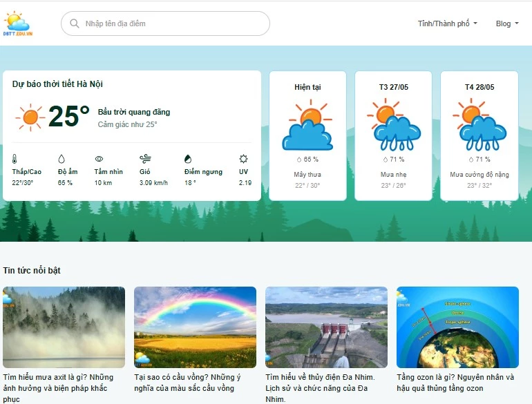Click the dew point icon above Điểm ngưng

coord(188,159)
